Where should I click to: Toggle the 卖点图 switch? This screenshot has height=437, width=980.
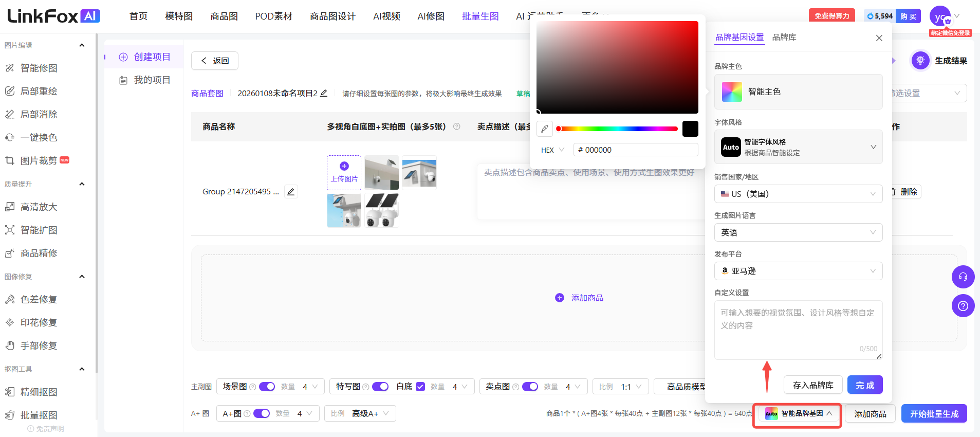(x=530, y=387)
